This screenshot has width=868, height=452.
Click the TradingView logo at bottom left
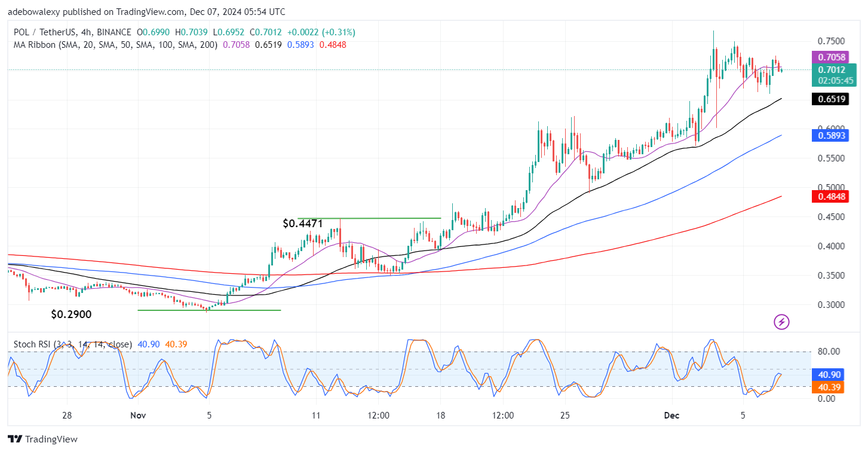tap(42, 439)
